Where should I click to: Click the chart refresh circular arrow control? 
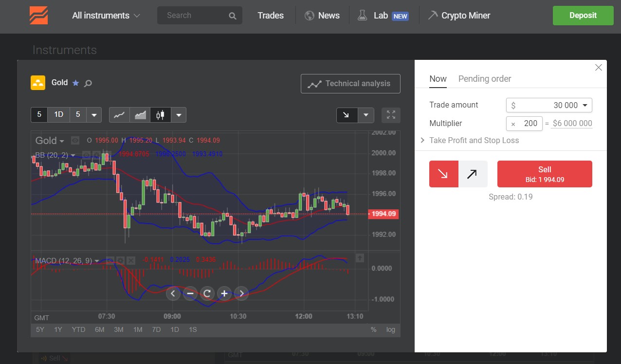pyautogui.click(x=207, y=293)
